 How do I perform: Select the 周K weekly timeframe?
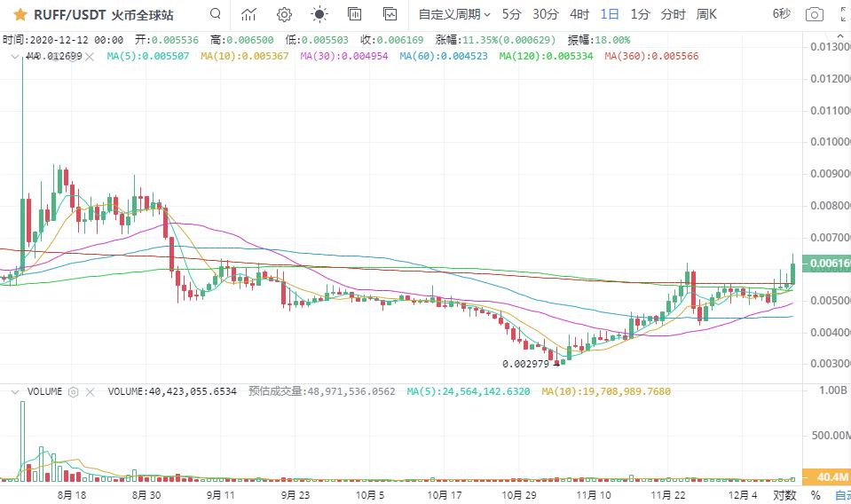(706, 14)
